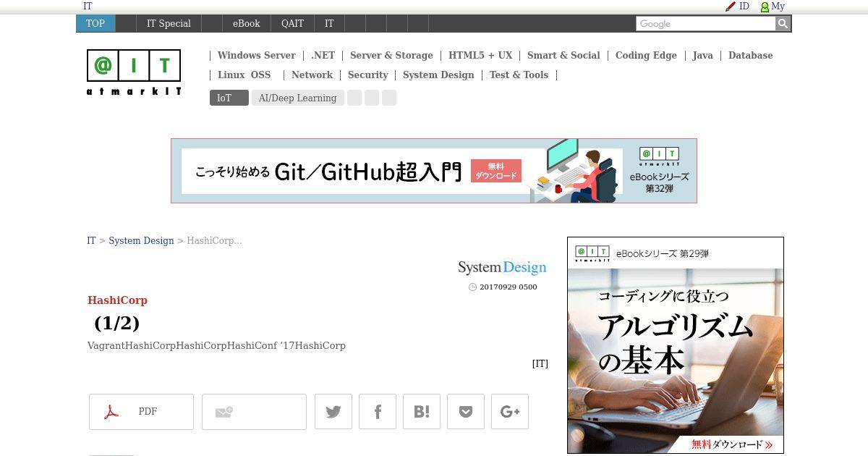Go to System Design category
The height and width of the screenshot is (456, 868).
coord(438,75)
